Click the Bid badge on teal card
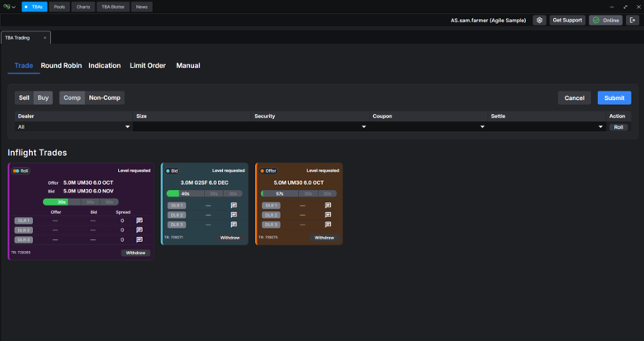The height and width of the screenshot is (341, 644). pos(172,171)
